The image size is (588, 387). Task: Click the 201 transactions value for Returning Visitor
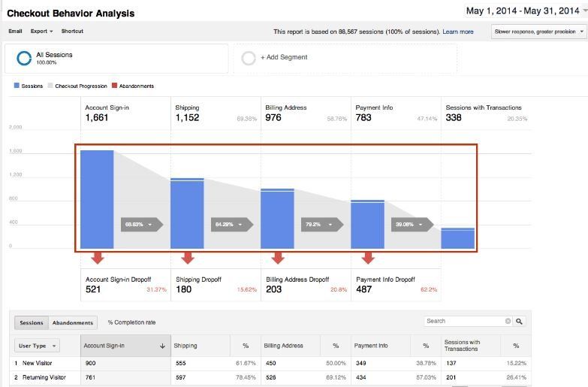pos(451,377)
